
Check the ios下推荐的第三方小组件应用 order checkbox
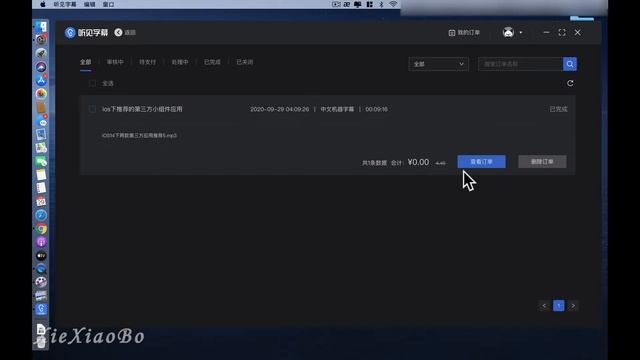(x=93, y=109)
